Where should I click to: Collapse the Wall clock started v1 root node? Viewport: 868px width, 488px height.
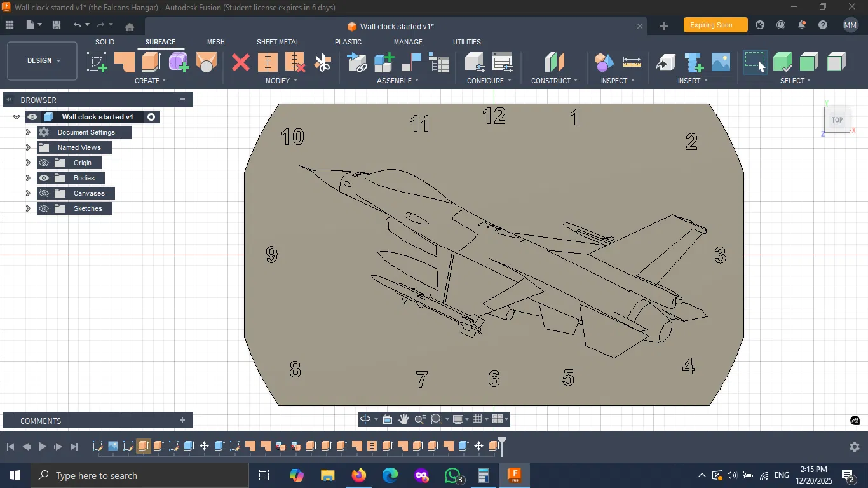tap(17, 117)
